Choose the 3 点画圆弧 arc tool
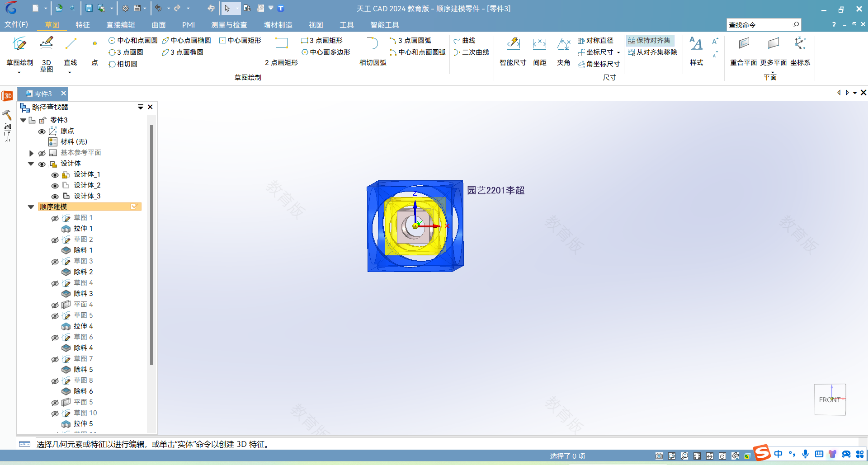The image size is (868, 465). (410, 41)
